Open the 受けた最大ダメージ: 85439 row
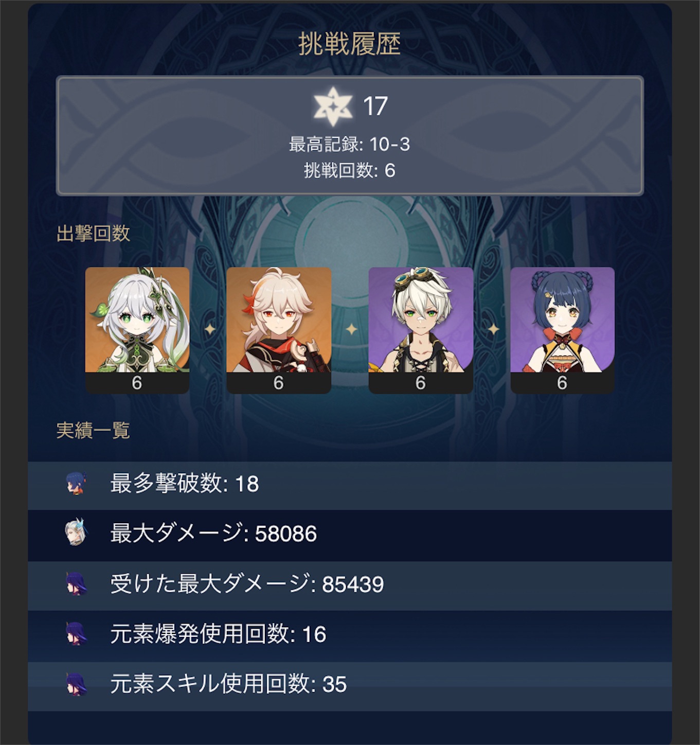 tap(350, 586)
